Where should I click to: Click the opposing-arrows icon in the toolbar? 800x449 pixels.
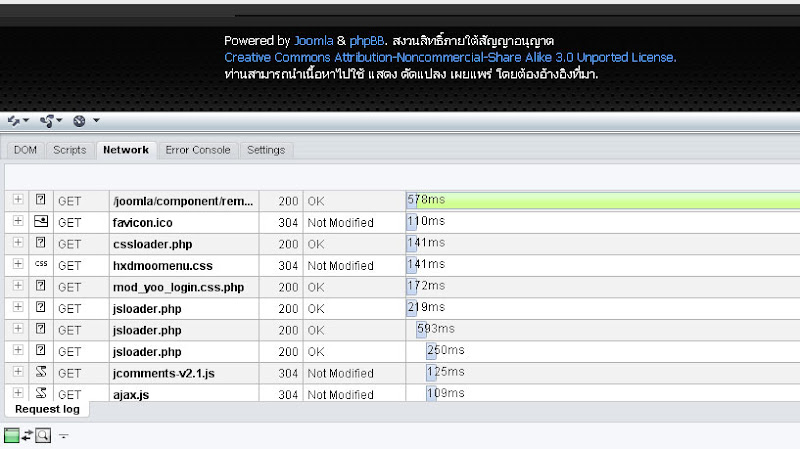coord(14,121)
